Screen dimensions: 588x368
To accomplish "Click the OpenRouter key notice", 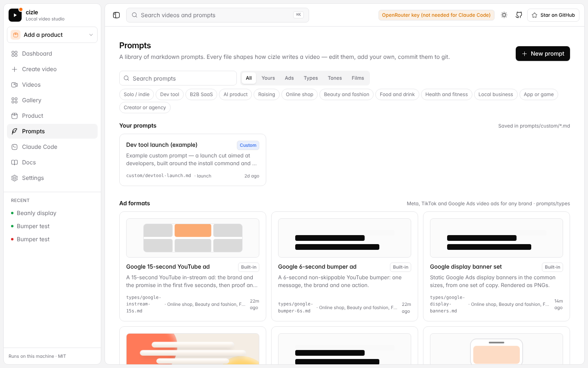I will tap(437, 15).
